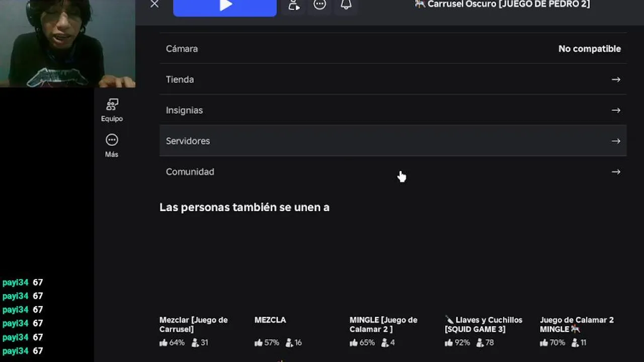Click the arrow on the Comunidad row
Screen dimensions: 644x362
pos(616,171)
